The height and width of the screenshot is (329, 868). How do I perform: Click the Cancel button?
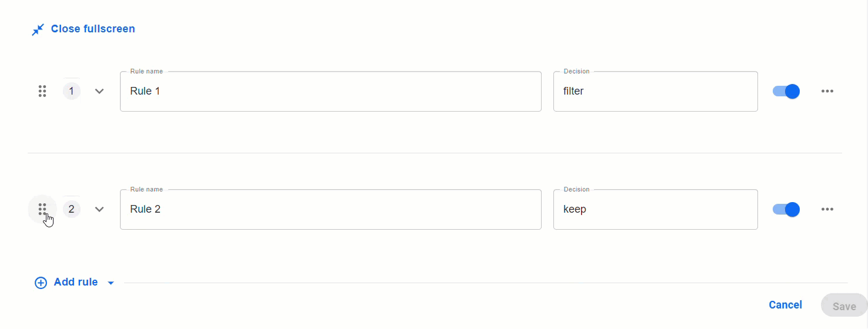pos(785,305)
